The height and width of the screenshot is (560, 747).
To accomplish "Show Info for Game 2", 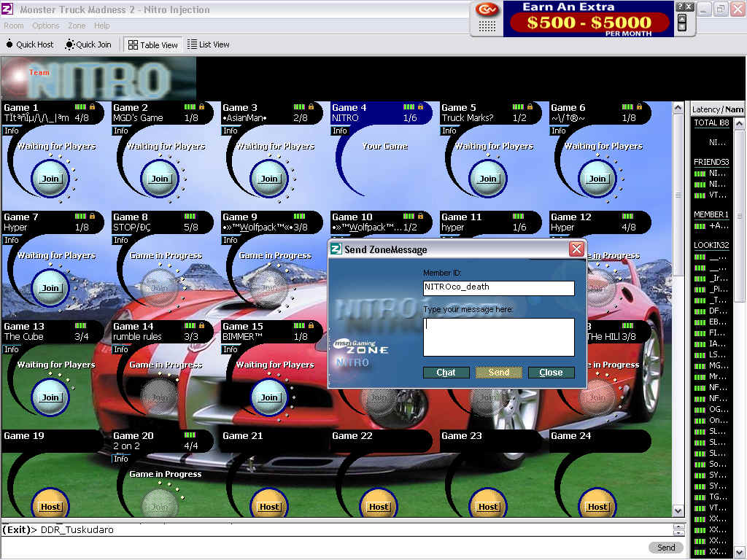I will (x=120, y=131).
